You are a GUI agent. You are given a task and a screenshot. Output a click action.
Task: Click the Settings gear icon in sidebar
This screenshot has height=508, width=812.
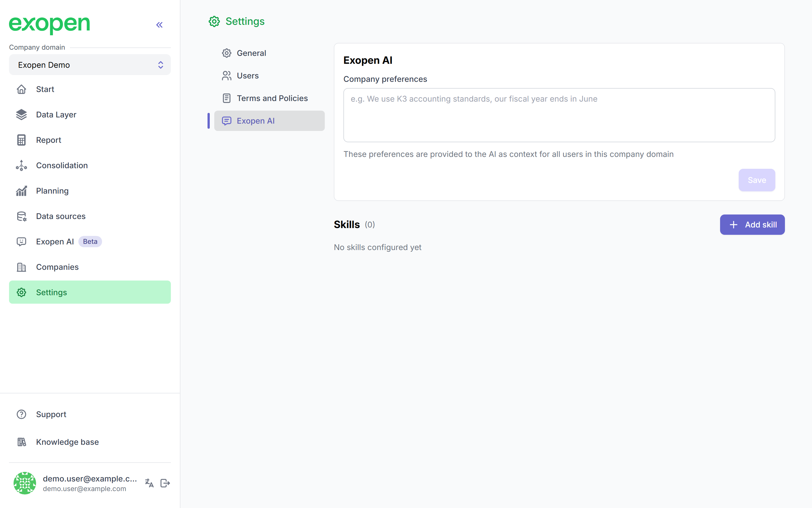(x=21, y=292)
